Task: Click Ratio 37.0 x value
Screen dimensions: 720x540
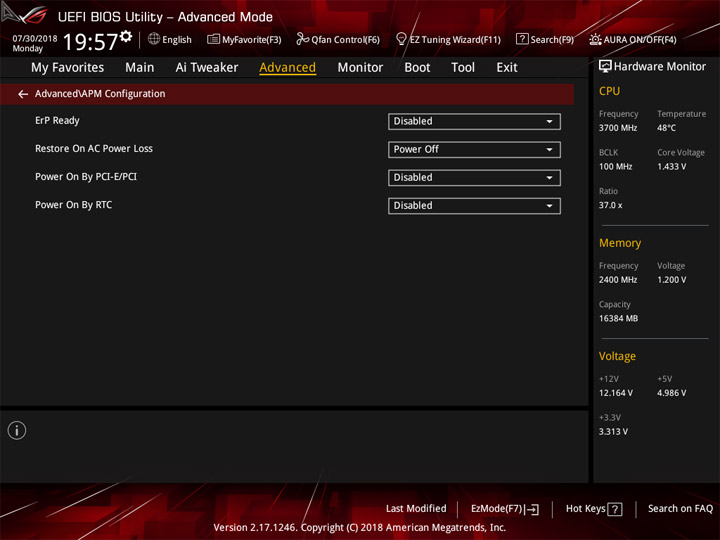Action: 611,205
